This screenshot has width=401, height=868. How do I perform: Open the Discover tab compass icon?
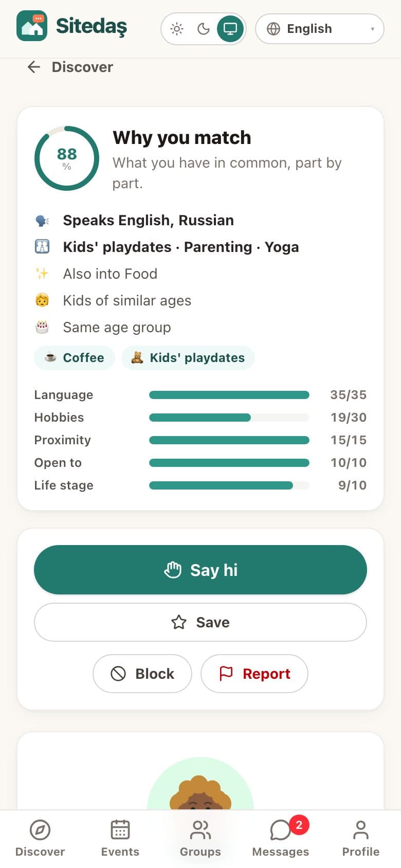click(x=40, y=829)
